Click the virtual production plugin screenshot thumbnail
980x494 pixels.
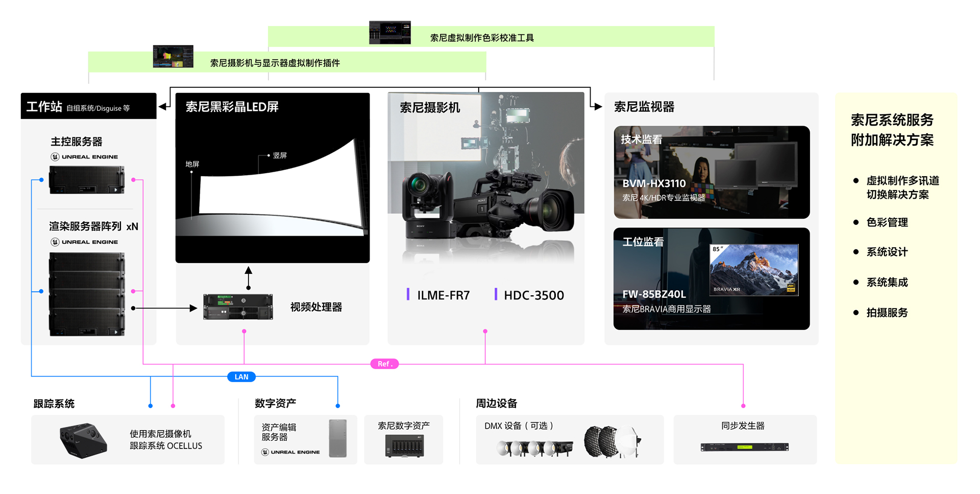click(x=173, y=57)
